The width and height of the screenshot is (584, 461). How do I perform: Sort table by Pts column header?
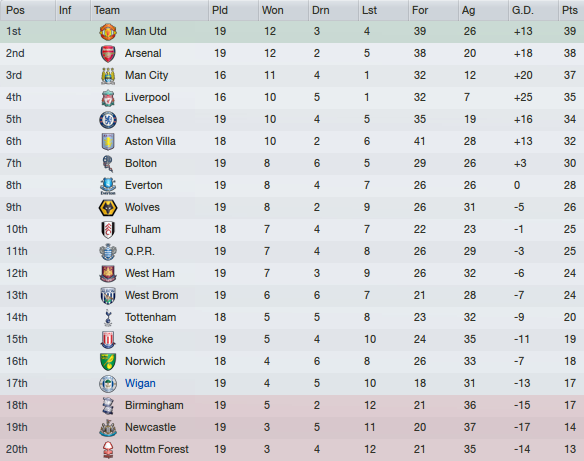click(571, 10)
